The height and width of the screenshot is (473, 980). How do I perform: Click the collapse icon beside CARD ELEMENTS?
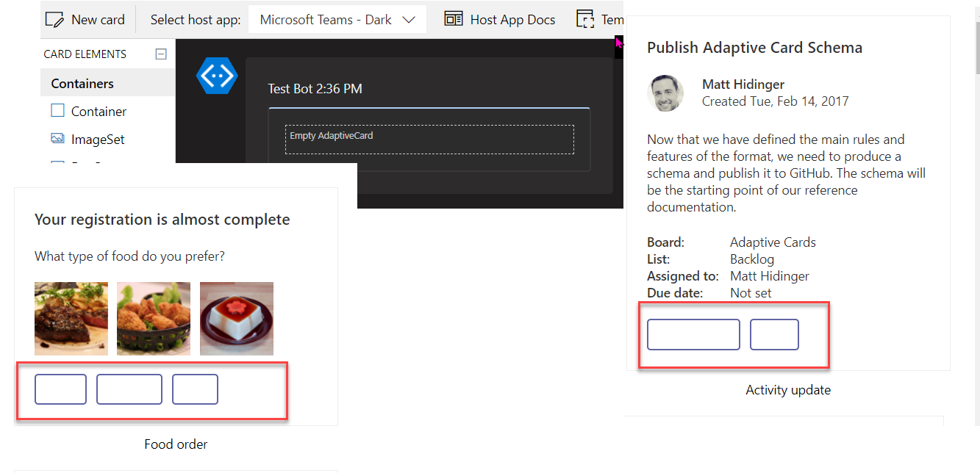(161, 53)
